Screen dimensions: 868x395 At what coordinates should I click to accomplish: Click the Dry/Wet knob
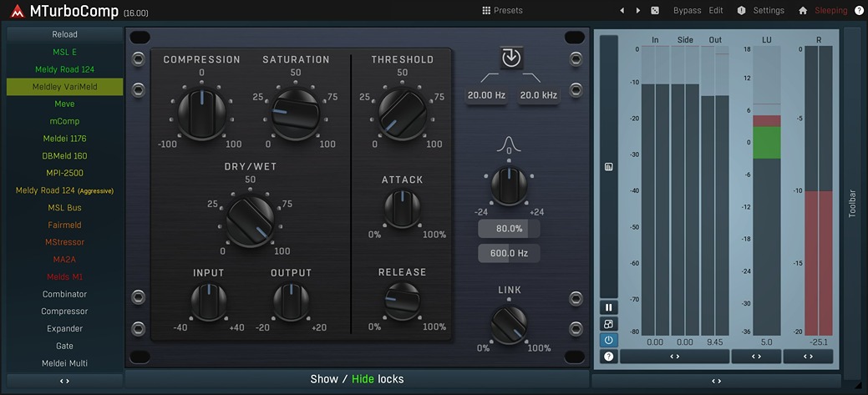coord(250,221)
